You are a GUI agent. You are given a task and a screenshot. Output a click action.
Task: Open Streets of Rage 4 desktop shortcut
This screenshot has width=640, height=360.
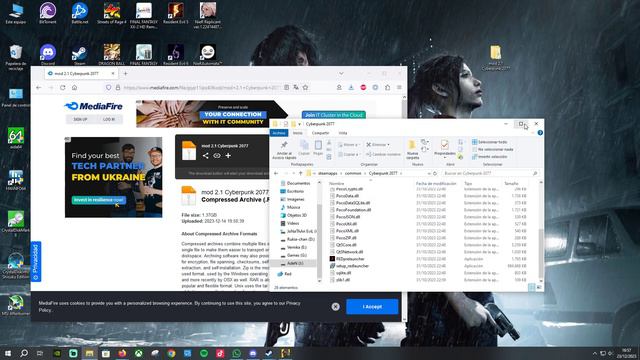[111, 13]
